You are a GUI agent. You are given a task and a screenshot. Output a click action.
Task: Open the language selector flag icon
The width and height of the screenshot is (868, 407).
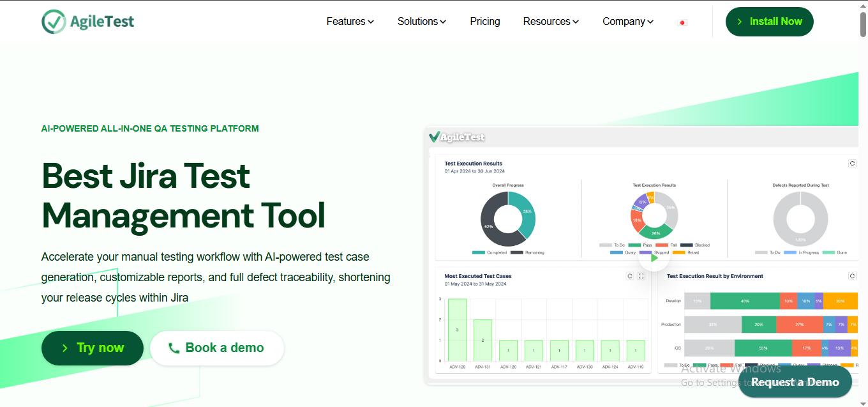click(682, 22)
